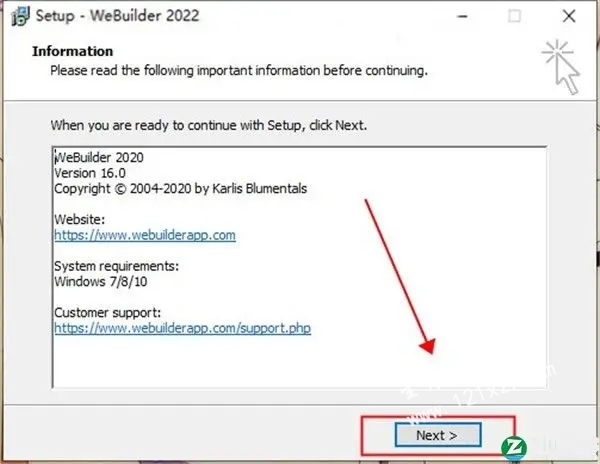
Task: Click the instruction text "When you are ready to continue"
Action: pos(209,125)
